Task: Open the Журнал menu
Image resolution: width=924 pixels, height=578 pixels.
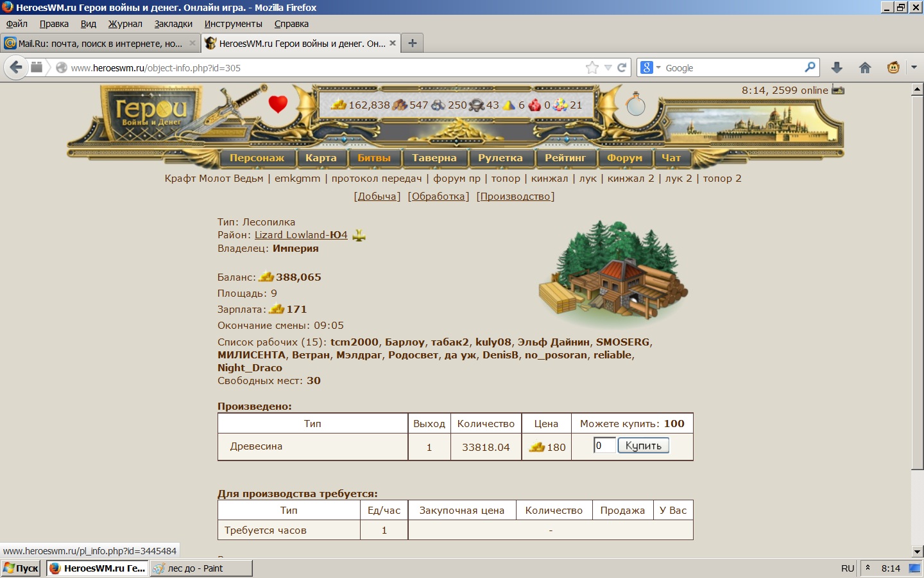Action: [125, 24]
